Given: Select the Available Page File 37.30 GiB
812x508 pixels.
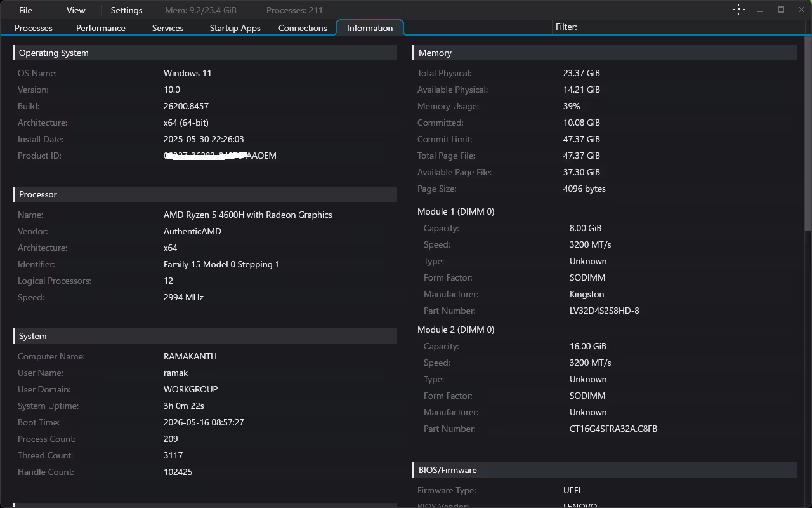Looking at the screenshot, I should (581, 172).
